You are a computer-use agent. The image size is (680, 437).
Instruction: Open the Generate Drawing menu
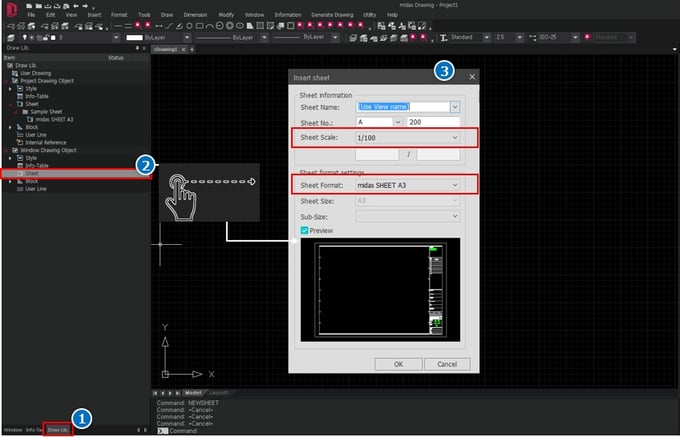pyautogui.click(x=331, y=16)
